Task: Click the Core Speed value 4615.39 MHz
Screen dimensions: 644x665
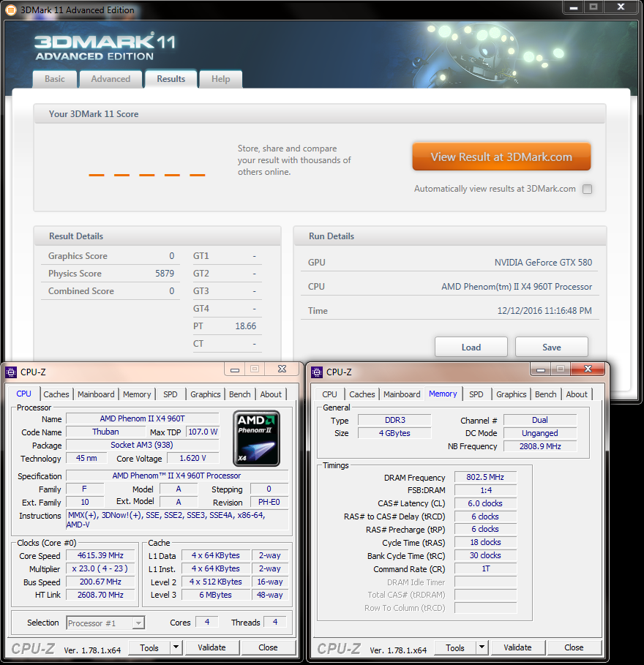Action: [100, 555]
